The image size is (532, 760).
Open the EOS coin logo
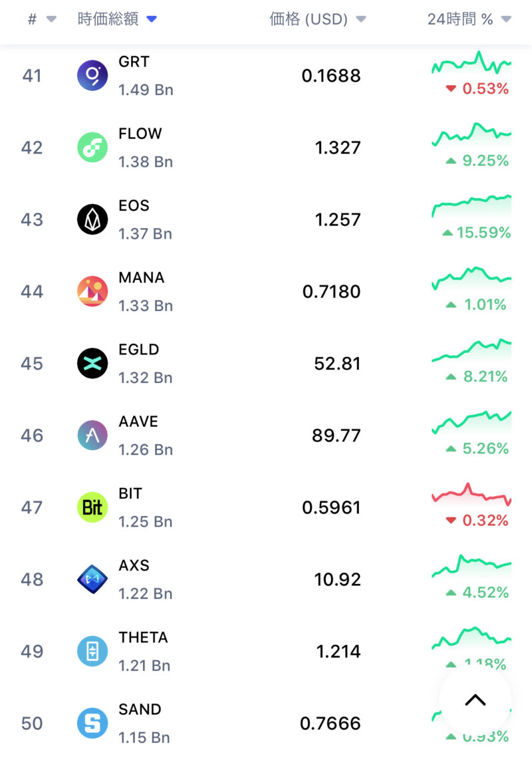point(92,219)
